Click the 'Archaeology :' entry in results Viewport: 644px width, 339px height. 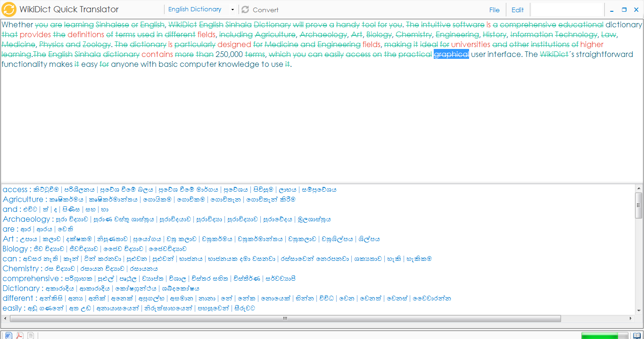[28, 219]
